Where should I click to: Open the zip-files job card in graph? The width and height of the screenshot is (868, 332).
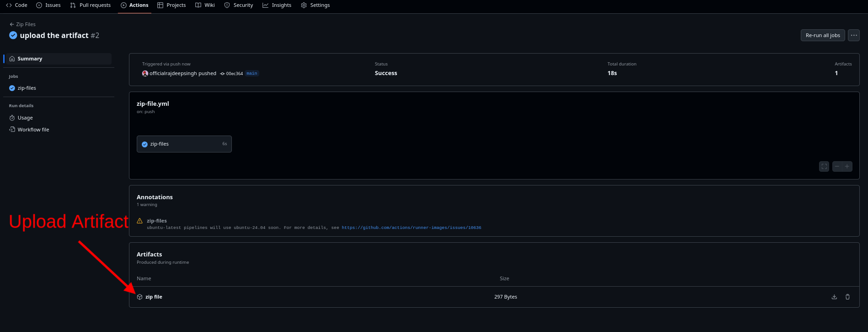(x=184, y=144)
